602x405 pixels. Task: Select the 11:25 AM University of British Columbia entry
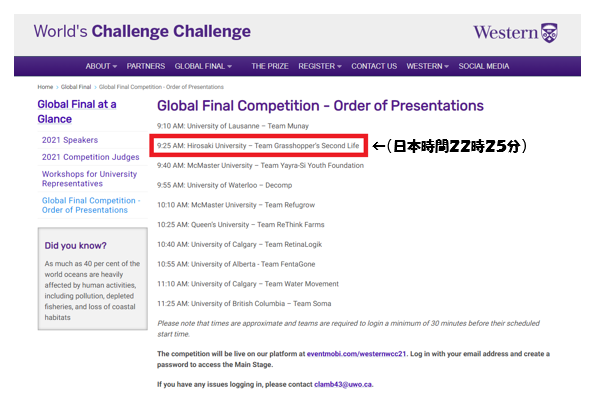(244, 304)
